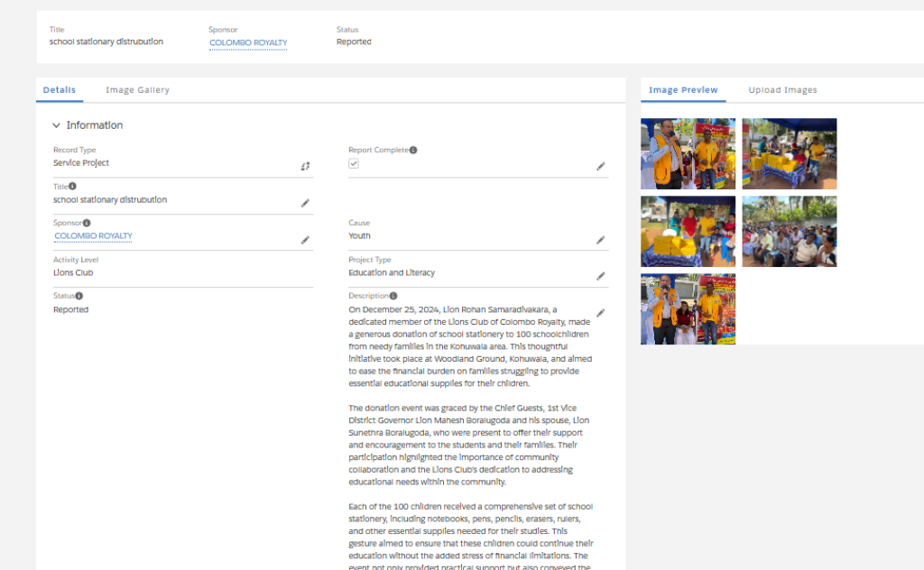
Task: Show info tooltip beside Report Complete
Action: tap(413, 150)
